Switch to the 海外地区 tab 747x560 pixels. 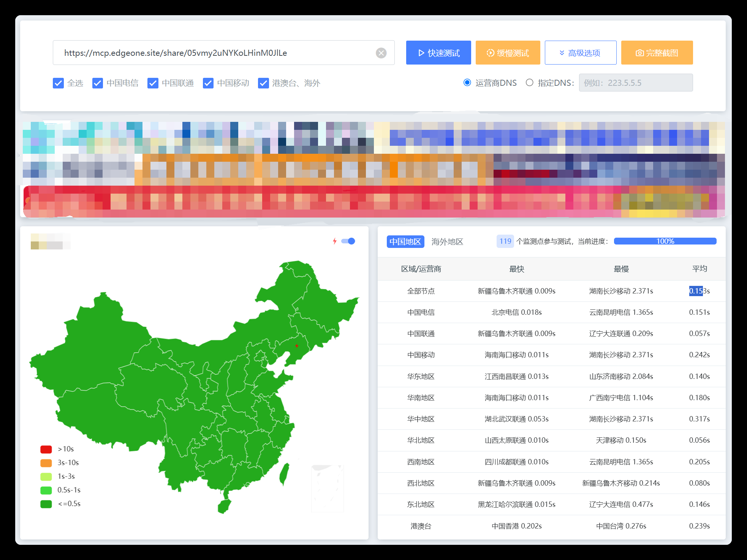click(447, 241)
